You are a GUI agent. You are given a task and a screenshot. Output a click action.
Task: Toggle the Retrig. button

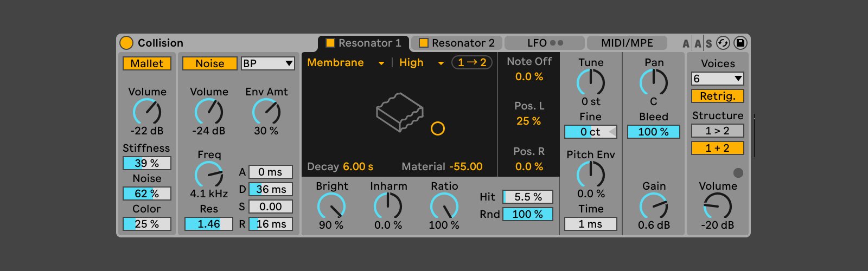click(717, 96)
